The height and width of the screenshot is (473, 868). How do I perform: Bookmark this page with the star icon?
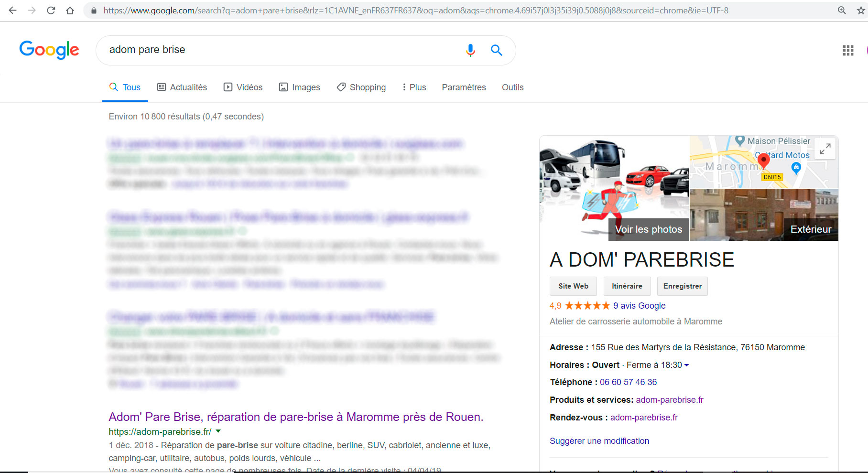click(x=861, y=10)
